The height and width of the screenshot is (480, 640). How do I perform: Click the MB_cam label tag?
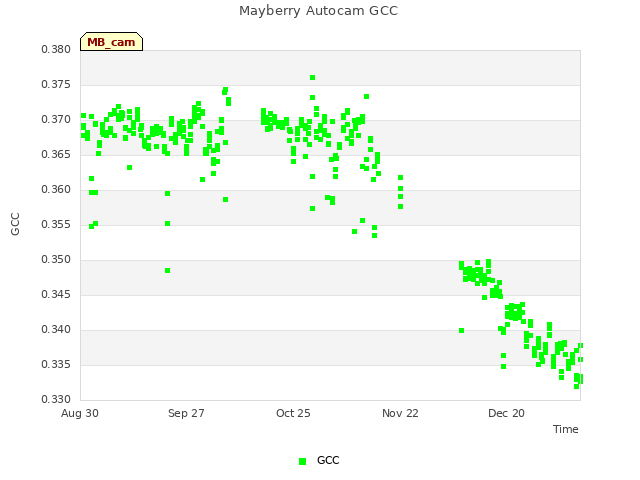click(111, 42)
